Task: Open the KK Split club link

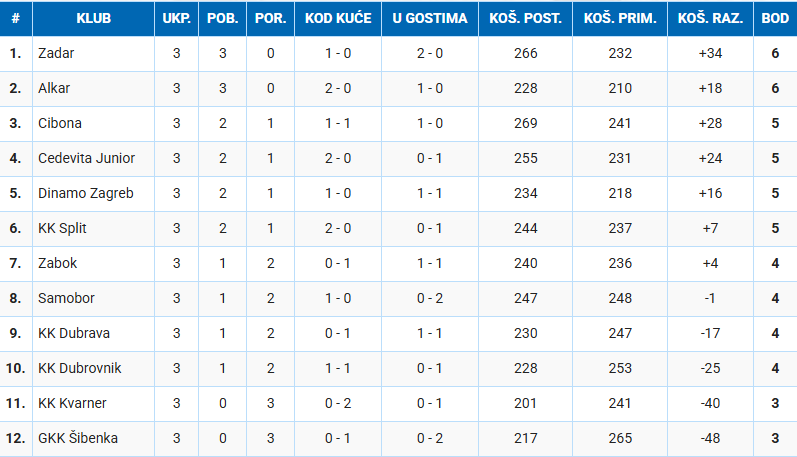Action: pyautogui.click(x=62, y=228)
